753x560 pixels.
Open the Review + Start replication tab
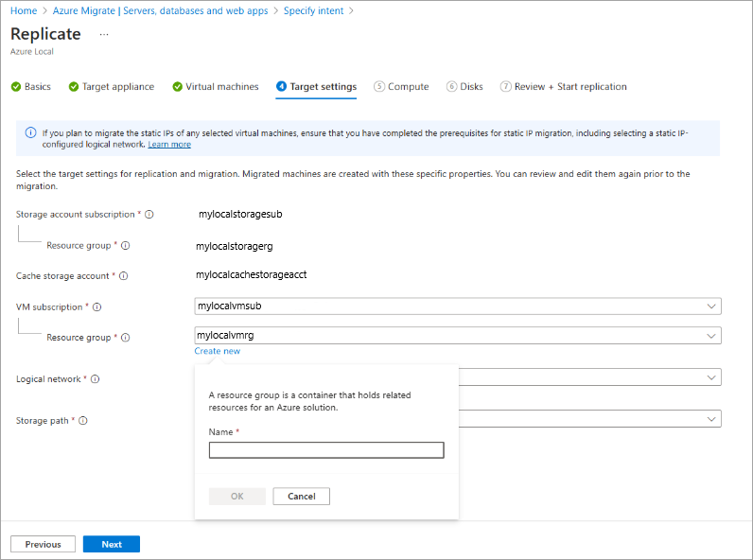[563, 87]
